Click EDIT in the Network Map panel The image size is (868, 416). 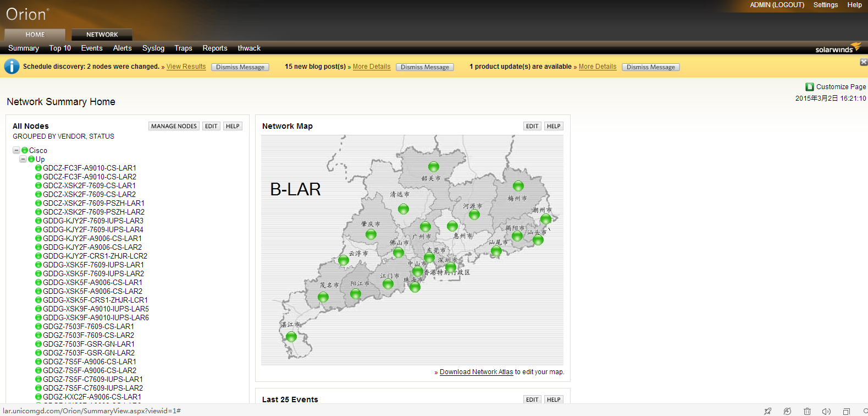click(x=532, y=126)
